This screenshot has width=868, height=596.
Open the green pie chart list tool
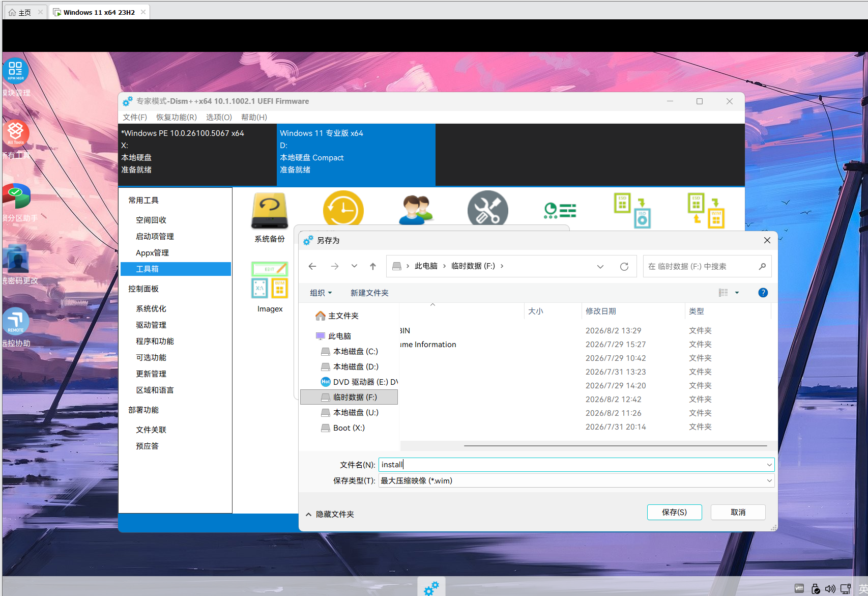click(x=560, y=210)
